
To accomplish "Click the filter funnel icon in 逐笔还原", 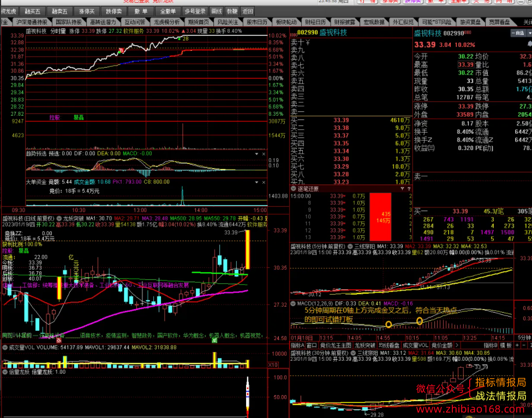I will (x=402, y=189).
